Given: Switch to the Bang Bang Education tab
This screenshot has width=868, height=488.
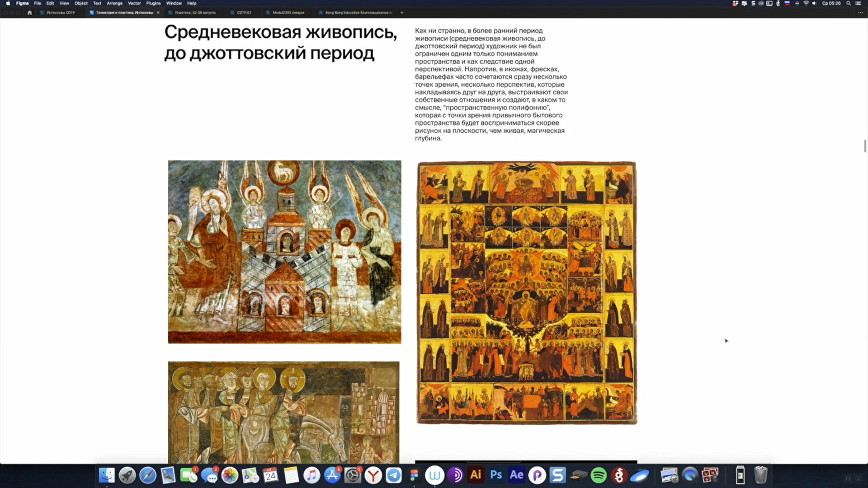Looking at the screenshot, I should (x=358, y=13).
